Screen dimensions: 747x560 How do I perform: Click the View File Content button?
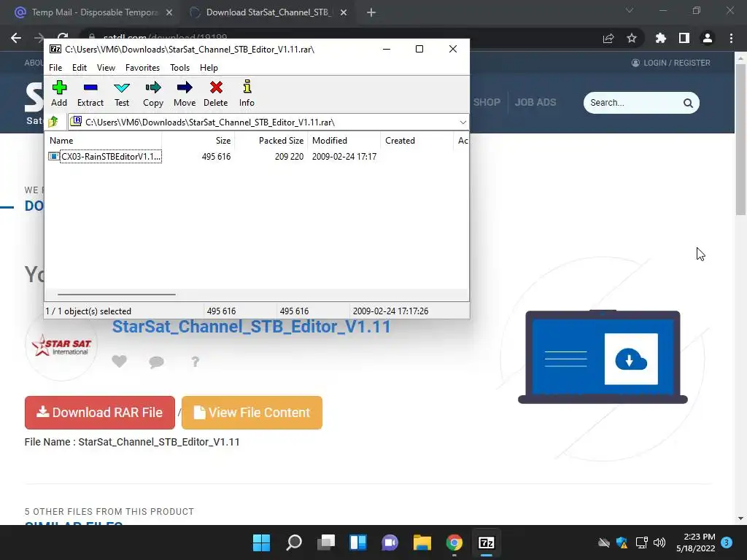point(252,413)
